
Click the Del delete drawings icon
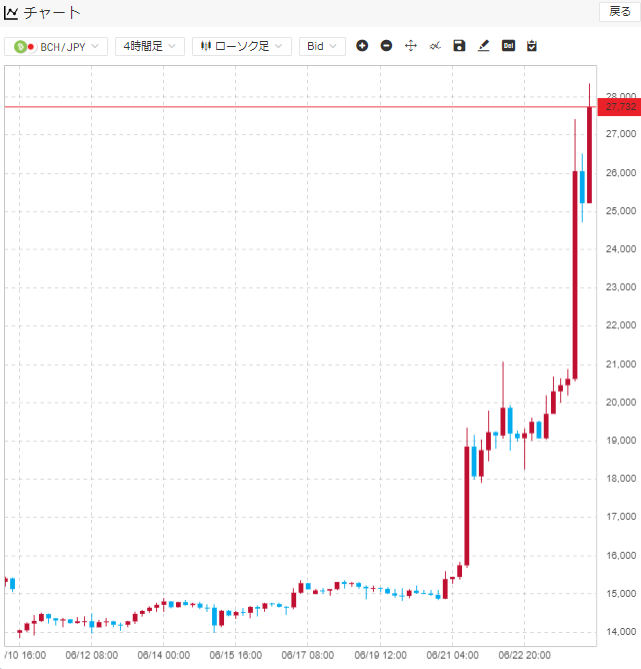(x=508, y=46)
